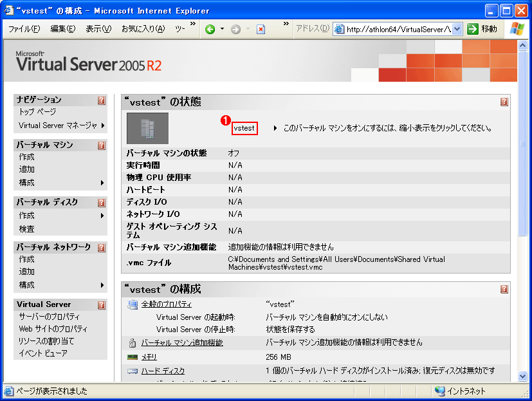Open 全般のプロパティ link
Image resolution: width=532 pixels, height=401 pixels.
(x=166, y=304)
